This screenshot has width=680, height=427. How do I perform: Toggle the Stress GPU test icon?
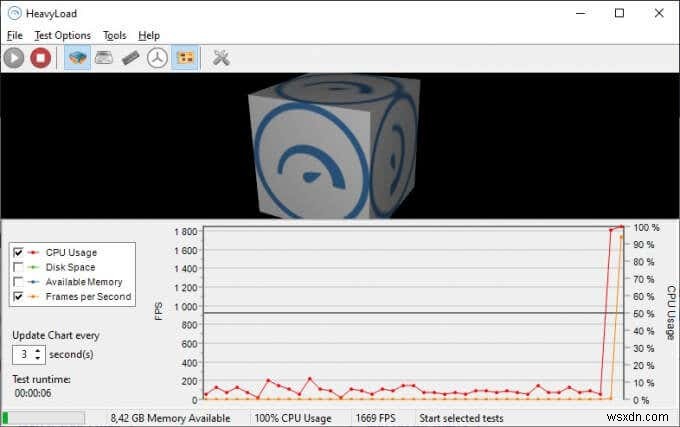point(185,58)
